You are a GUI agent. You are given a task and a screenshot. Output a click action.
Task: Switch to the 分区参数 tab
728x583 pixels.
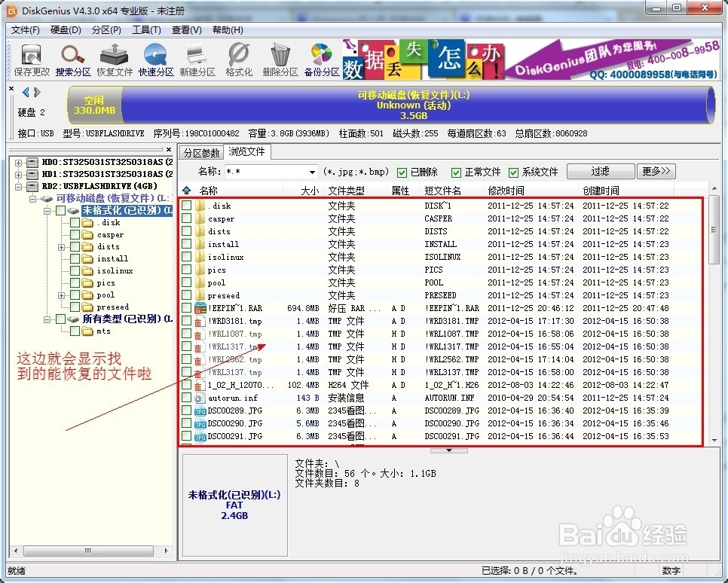tap(201, 153)
